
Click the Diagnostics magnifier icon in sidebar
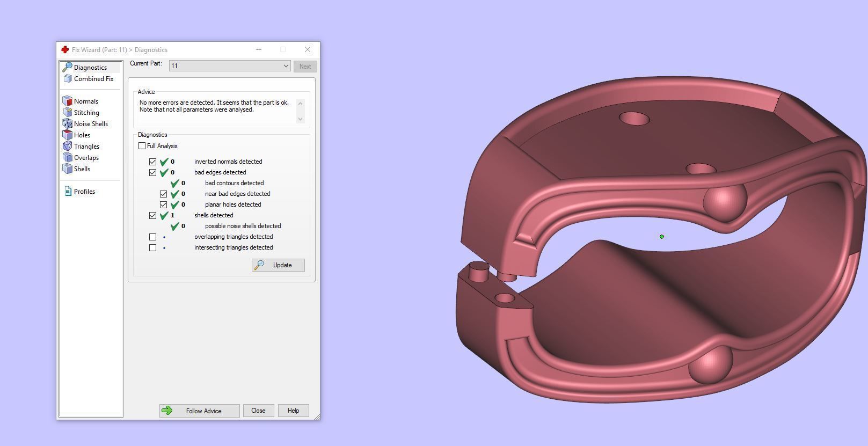(x=67, y=67)
